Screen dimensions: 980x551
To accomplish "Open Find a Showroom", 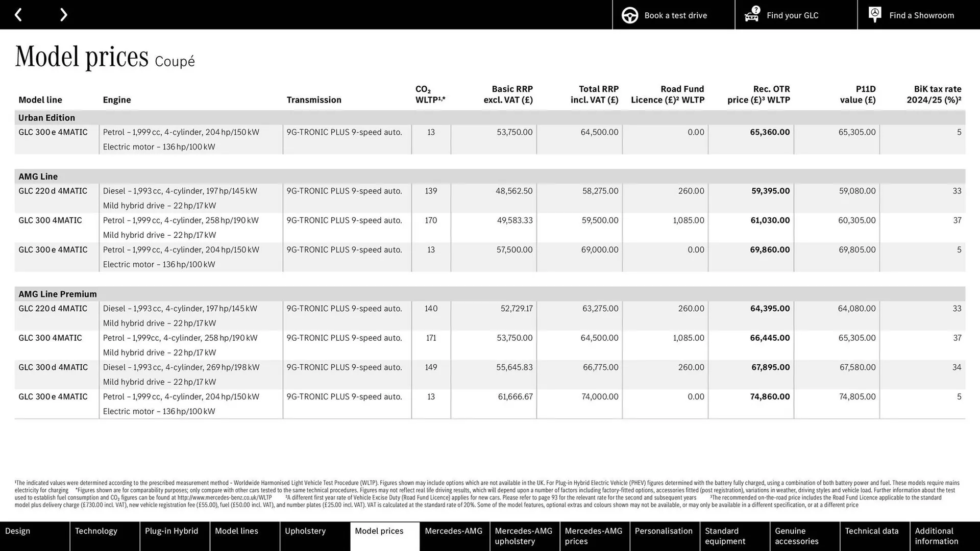I will click(921, 15).
